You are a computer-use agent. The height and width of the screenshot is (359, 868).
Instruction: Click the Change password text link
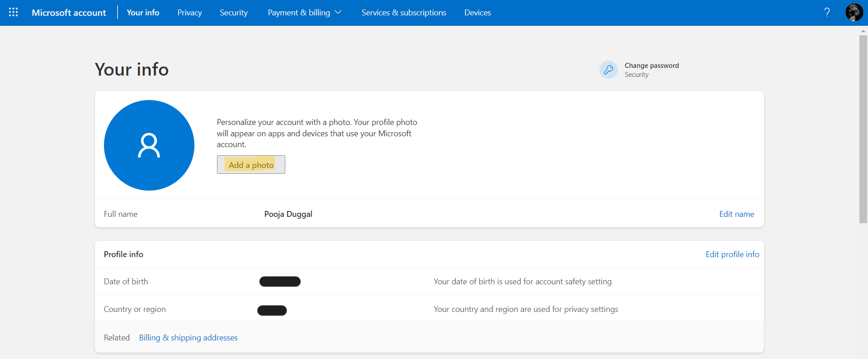(651, 66)
